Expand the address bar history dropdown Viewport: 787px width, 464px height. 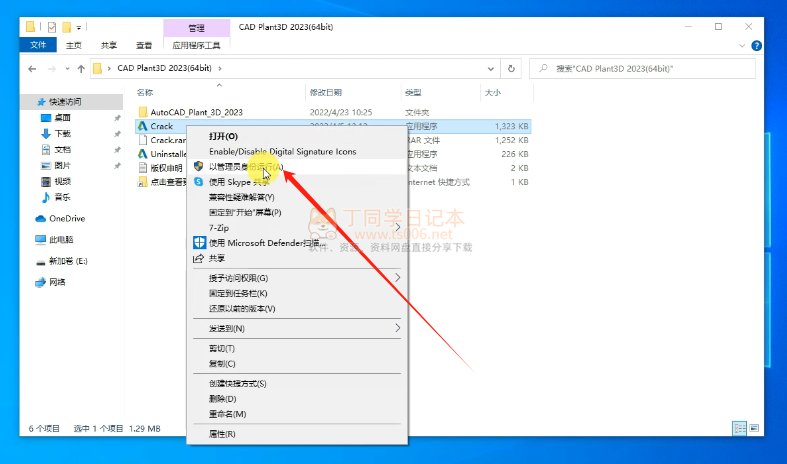[x=490, y=69]
